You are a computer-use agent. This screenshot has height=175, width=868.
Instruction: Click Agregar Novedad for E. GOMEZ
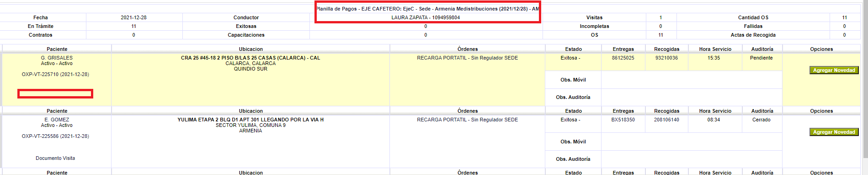tap(834, 132)
